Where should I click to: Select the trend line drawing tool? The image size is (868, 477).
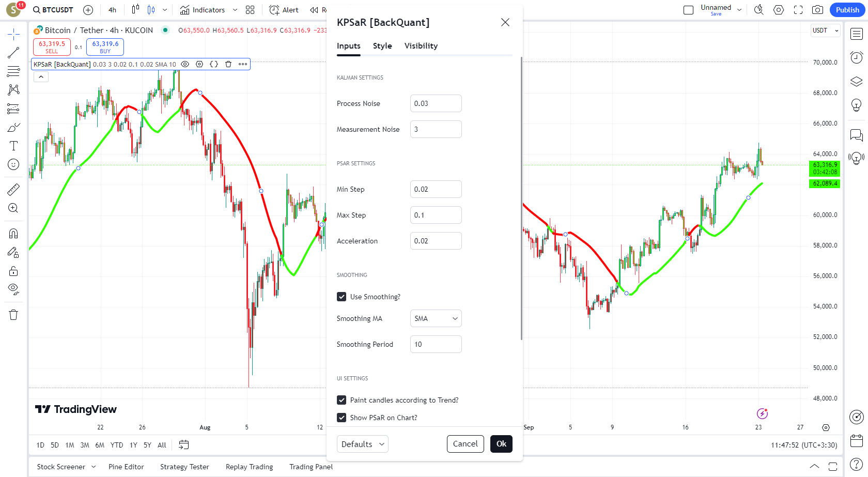click(x=13, y=53)
